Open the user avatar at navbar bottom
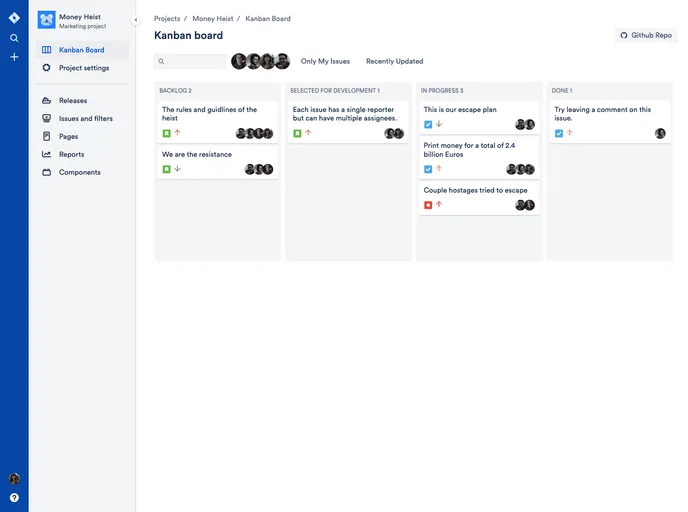 [x=14, y=478]
